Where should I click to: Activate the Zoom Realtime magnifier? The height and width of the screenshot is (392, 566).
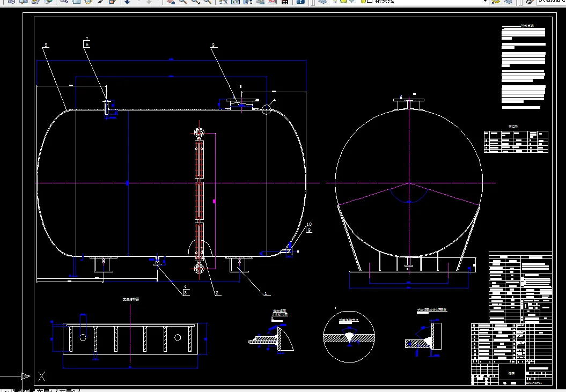click(x=182, y=2)
